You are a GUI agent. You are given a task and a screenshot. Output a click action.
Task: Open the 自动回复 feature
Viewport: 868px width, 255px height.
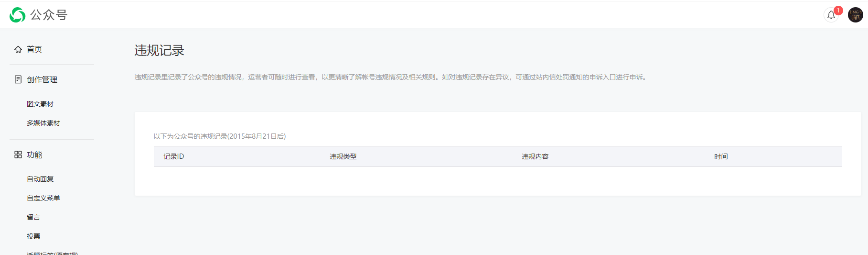click(40, 179)
